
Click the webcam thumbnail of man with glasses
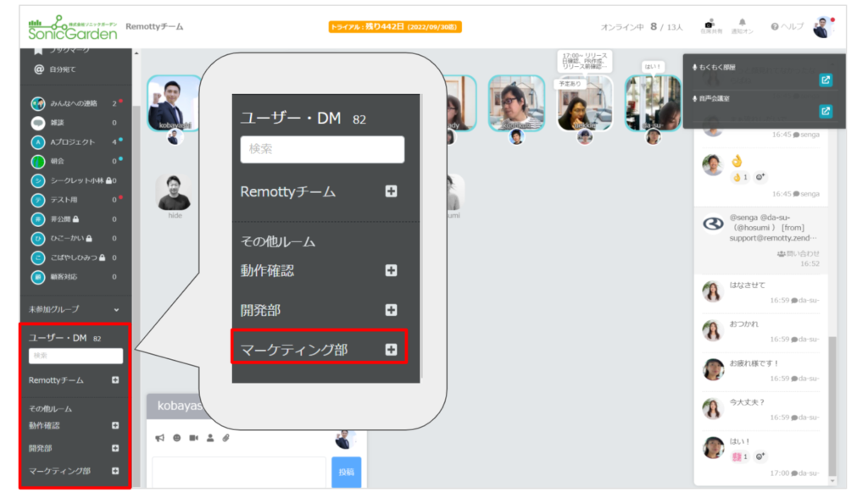click(516, 103)
